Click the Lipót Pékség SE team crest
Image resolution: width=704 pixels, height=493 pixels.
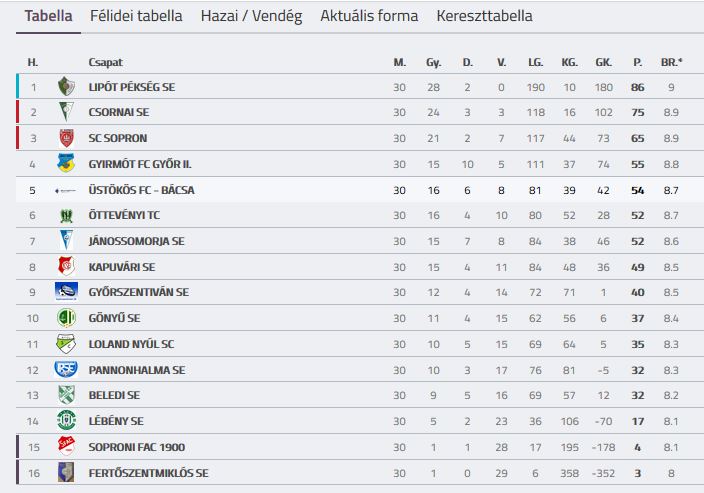click(x=66, y=87)
